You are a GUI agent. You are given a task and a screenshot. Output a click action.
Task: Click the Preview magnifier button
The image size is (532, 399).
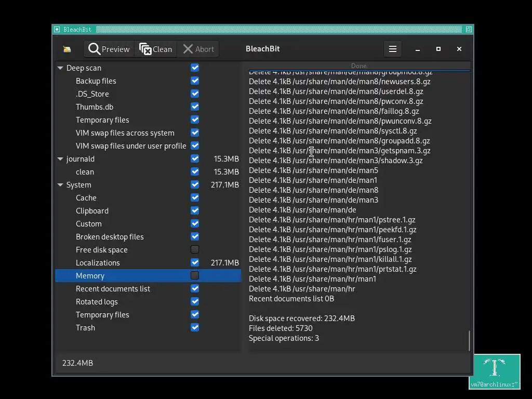click(109, 49)
